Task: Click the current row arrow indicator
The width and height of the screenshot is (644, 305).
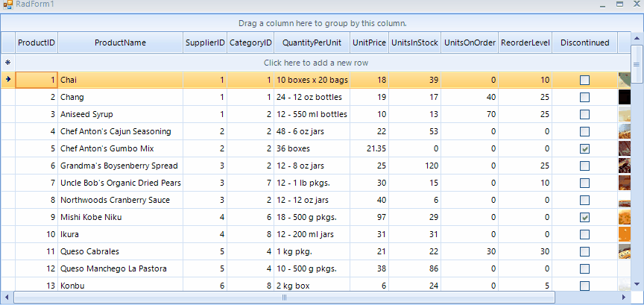Action: click(x=7, y=79)
